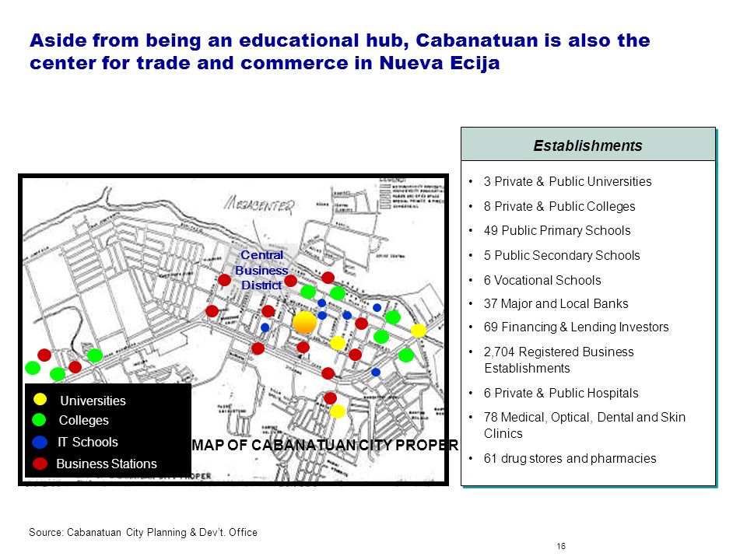Screen dimensions: 747x560
Task: Click the green Colleges legend dot
Action: click(39, 419)
